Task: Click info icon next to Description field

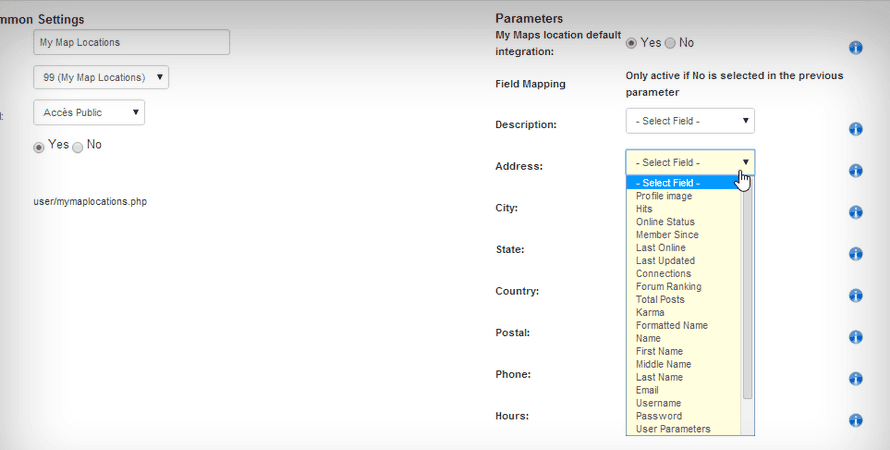Action: tap(855, 129)
